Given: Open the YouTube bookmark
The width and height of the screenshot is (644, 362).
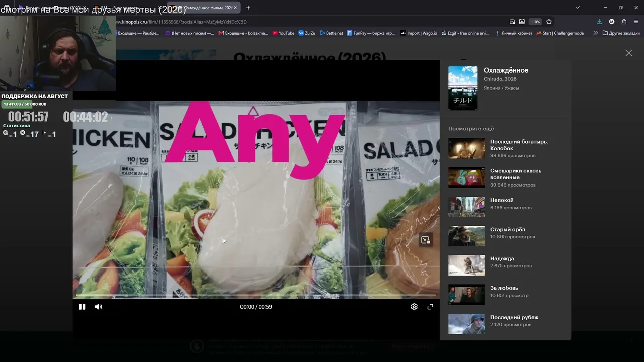Looking at the screenshot, I should point(284,33).
